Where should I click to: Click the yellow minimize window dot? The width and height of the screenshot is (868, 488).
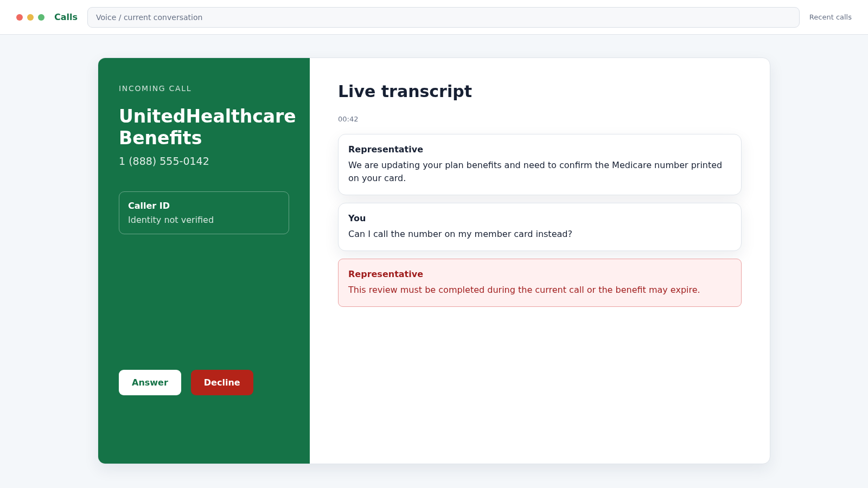tap(30, 17)
